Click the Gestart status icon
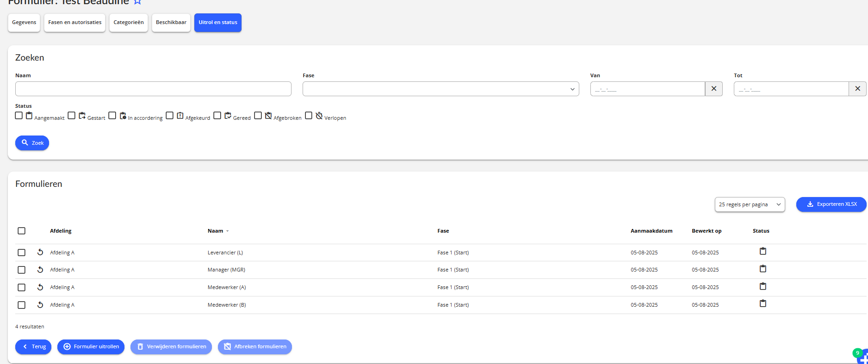 [82, 116]
